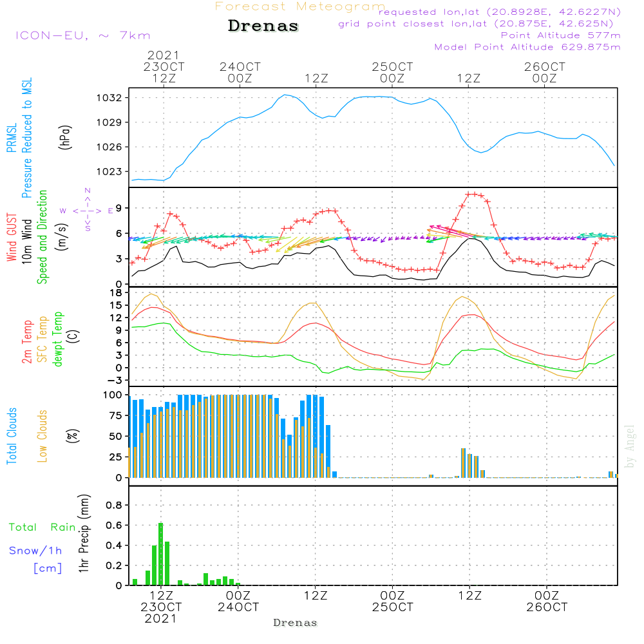
Task: Click the "dewpt Temp" green label
Action: coord(57,339)
